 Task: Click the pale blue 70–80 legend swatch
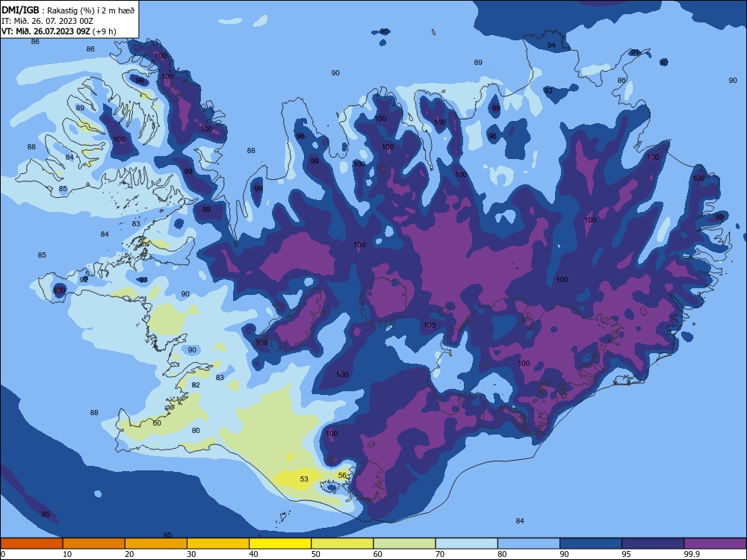click(x=466, y=544)
